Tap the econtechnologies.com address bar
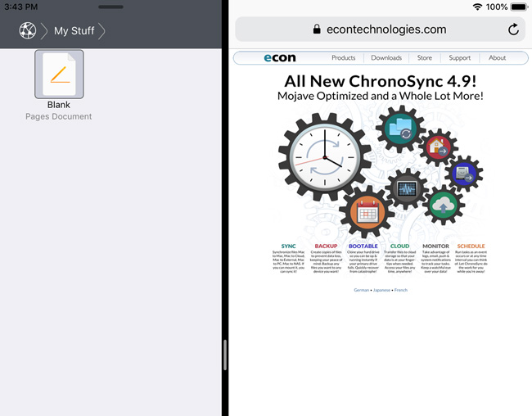 click(x=381, y=29)
